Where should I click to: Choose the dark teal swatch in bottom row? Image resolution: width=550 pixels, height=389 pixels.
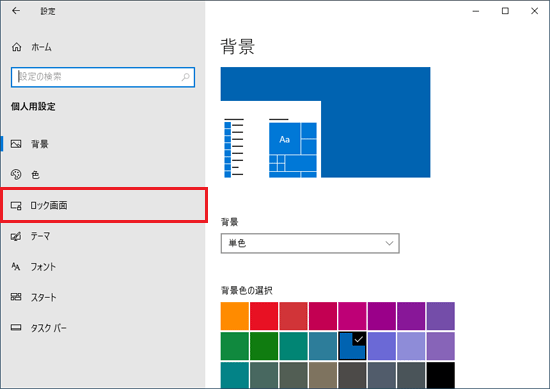[235, 375]
